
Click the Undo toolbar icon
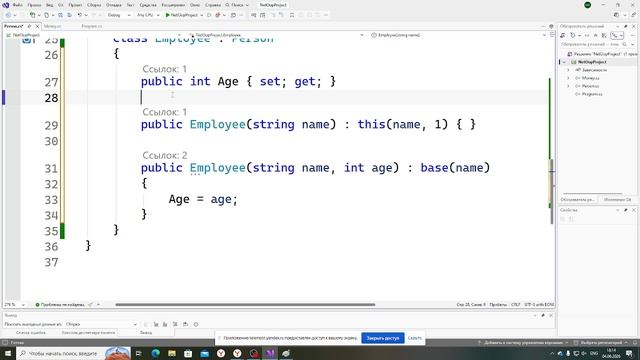click(80, 15)
